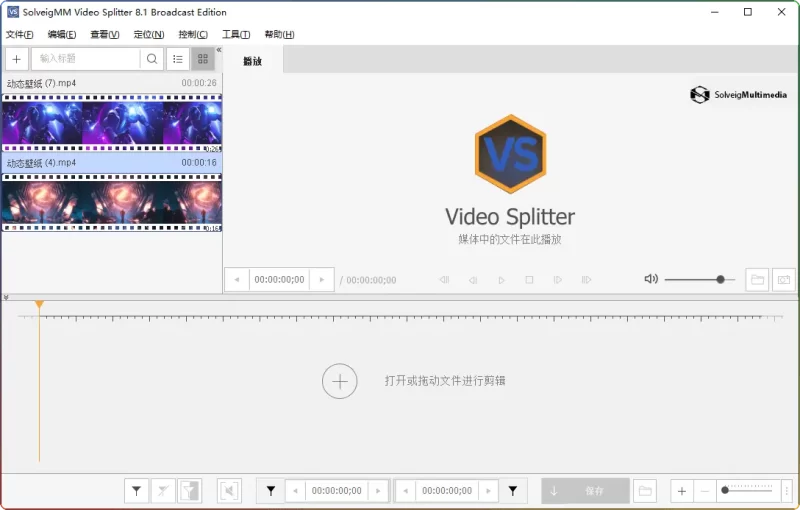Screen dimensions: 800x510
Task: Click duration 00:00:16 of second clip
Action: [x=199, y=163]
